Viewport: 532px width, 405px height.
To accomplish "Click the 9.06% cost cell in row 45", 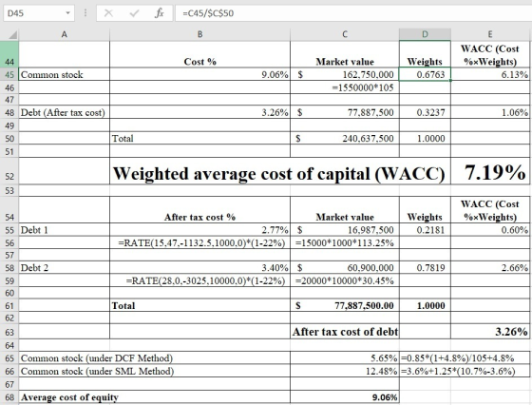I will [200, 74].
